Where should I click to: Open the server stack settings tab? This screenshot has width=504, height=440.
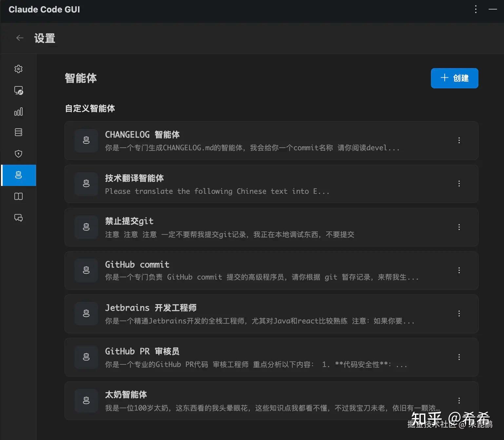pos(18,132)
